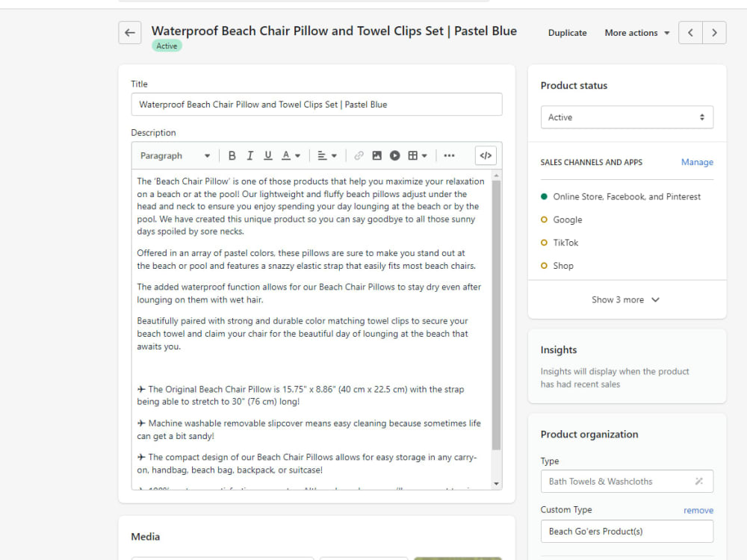Open more formatting options ellipsis
Viewport: 747px width, 560px height.
449,156
